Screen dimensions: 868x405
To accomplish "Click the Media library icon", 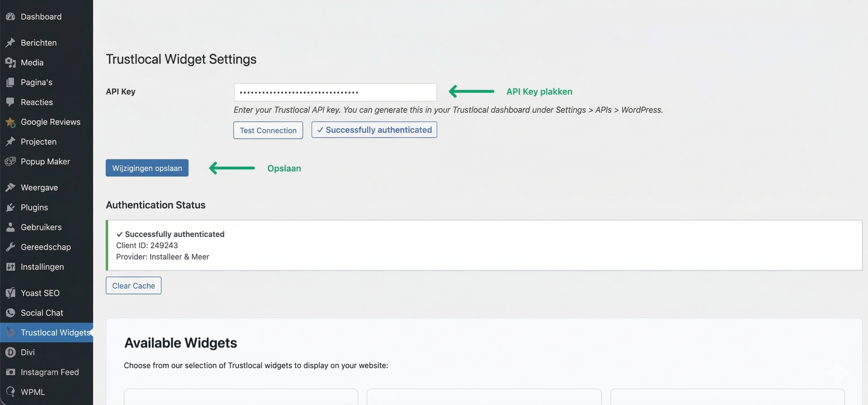I will (10, 62).
